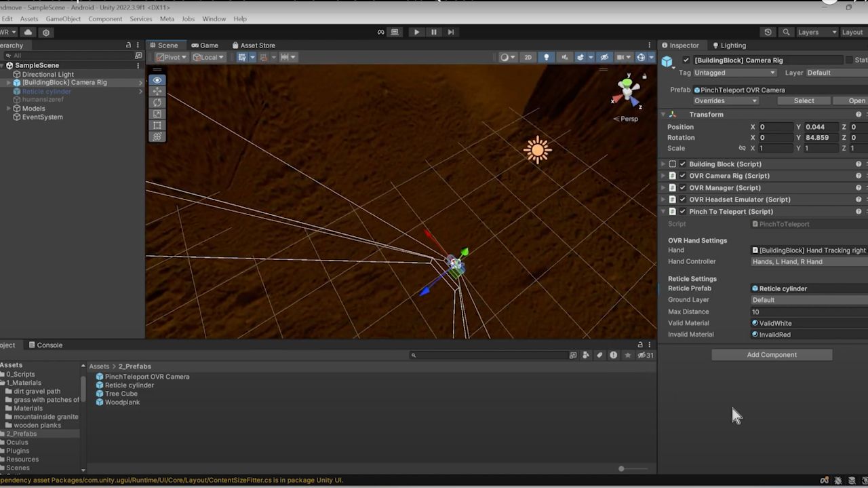Click the scale constrain proportions link icon
The width and height of the screenshot is (868, 488).
tap(742, 148)
